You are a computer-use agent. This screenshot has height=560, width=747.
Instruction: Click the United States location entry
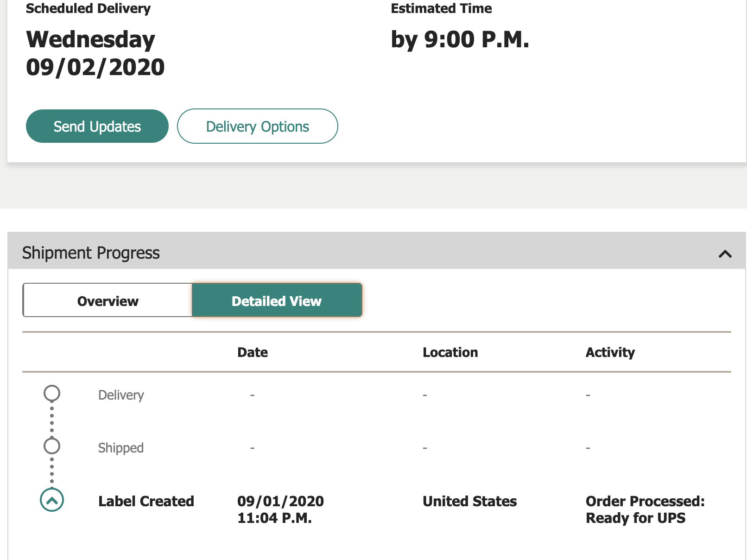coord(469,501)
